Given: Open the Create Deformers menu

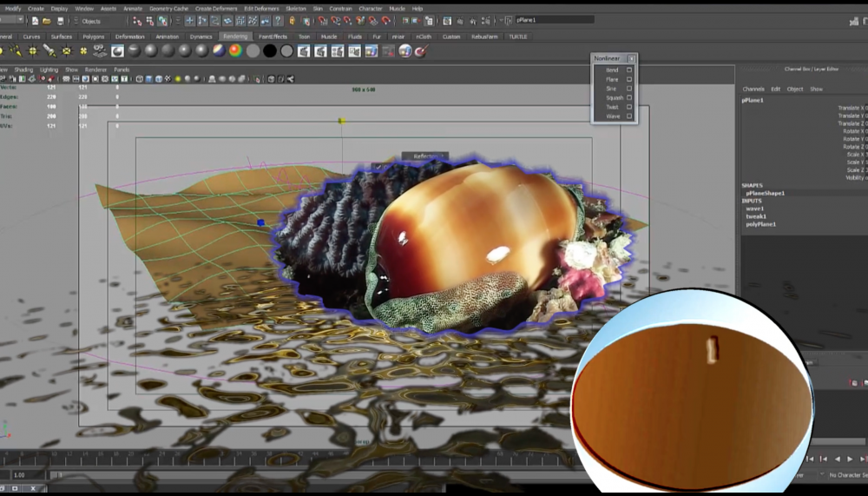Looking at the screenshot, I should click(215, 9).
